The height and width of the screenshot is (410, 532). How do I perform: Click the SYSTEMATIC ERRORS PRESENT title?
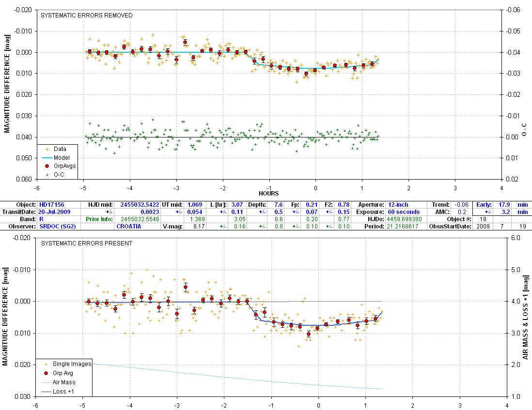87,243
